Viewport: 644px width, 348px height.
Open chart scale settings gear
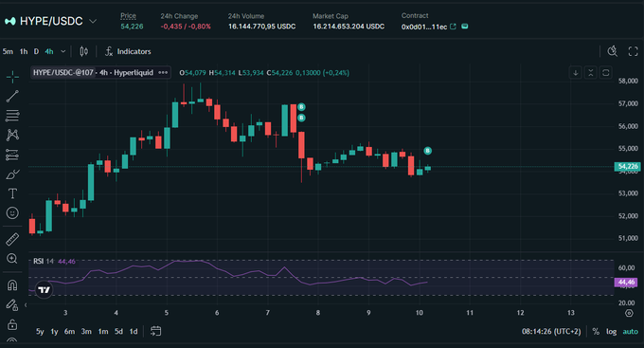(x=629, y=313)
